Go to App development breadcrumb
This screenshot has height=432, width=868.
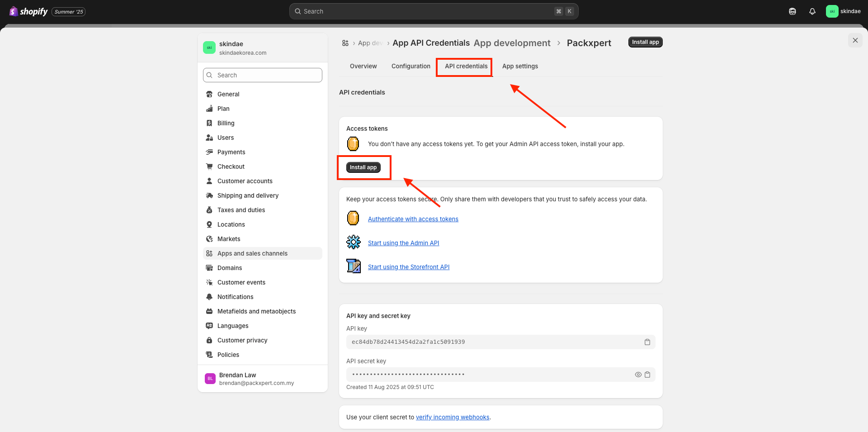(x=512, y=43)
